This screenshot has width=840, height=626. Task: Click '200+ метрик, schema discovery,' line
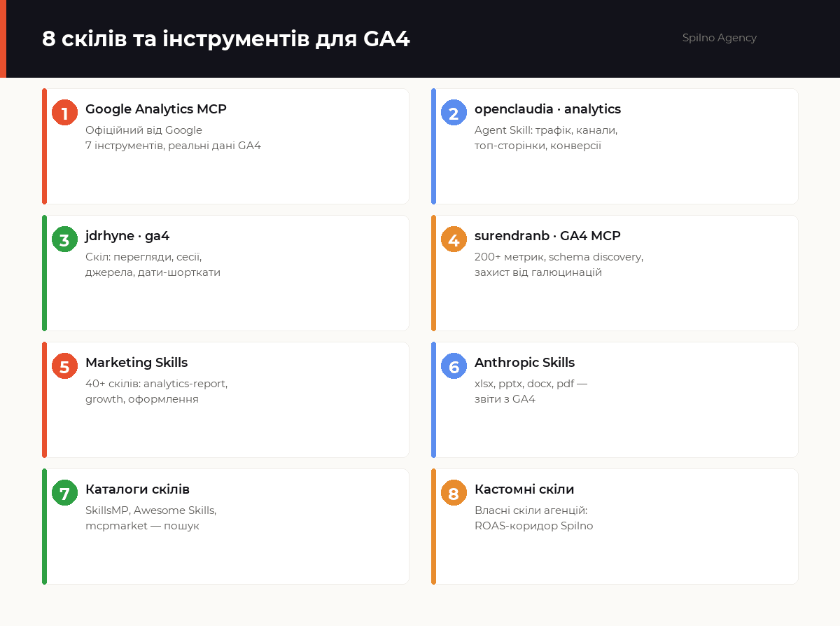pos(559,257)
